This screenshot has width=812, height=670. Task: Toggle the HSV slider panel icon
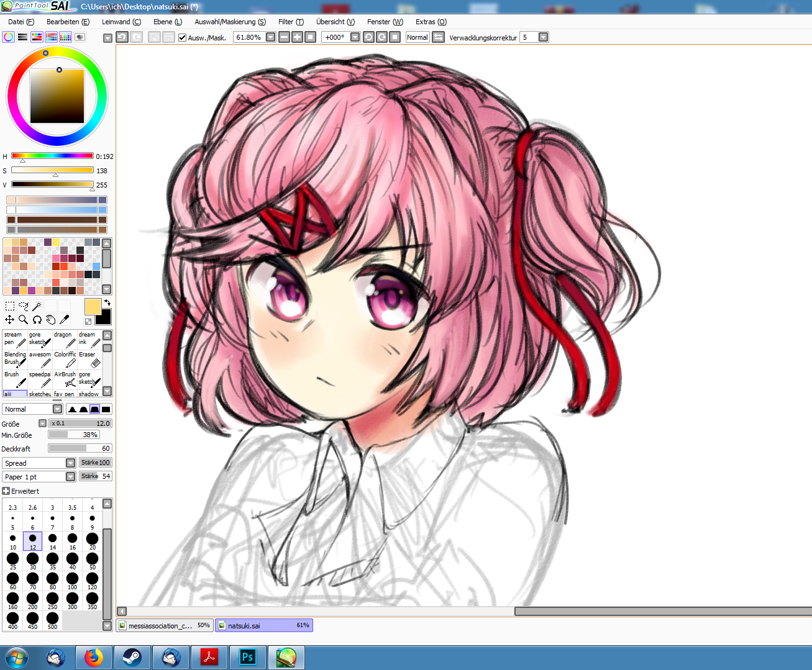point(37,37)
